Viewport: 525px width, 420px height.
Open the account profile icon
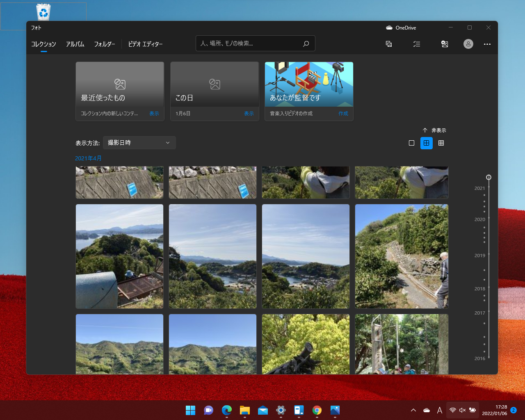[x=468, y=44]
